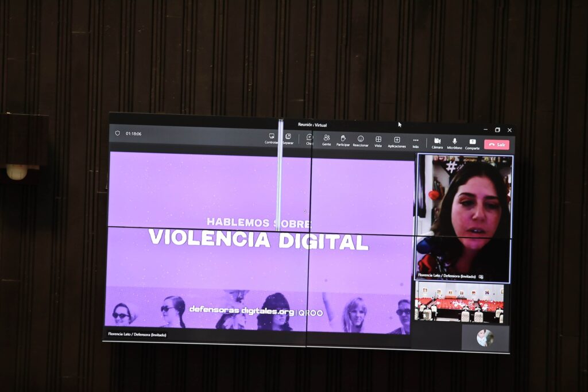Toggle the Cámara on or off
This screenshot has width=588, height=392.
(x=437, y=143)
